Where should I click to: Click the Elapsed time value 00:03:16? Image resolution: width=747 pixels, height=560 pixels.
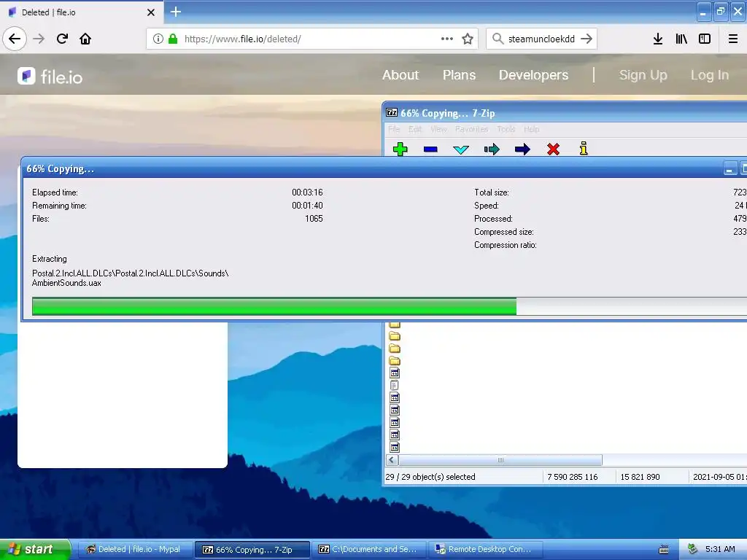(307, 192)
